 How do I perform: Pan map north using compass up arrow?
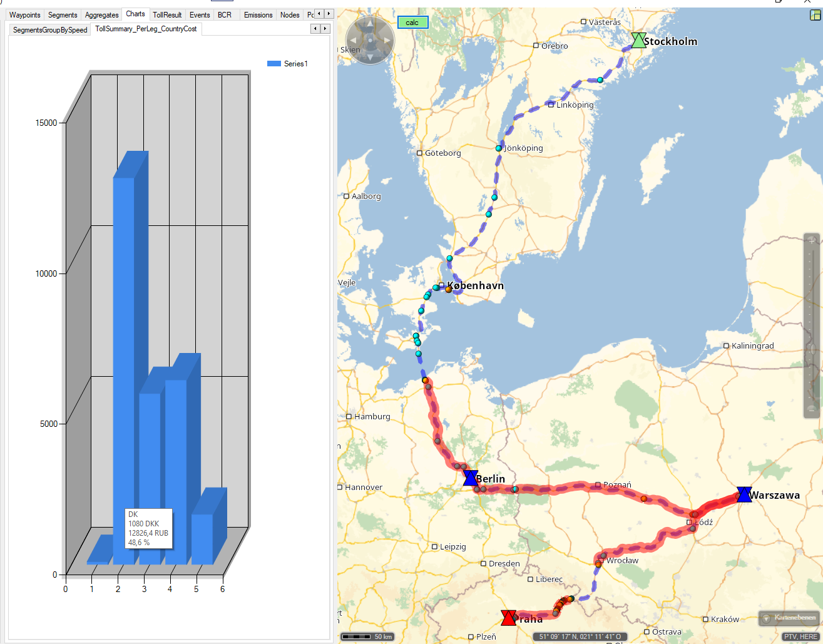coord(370,23)
